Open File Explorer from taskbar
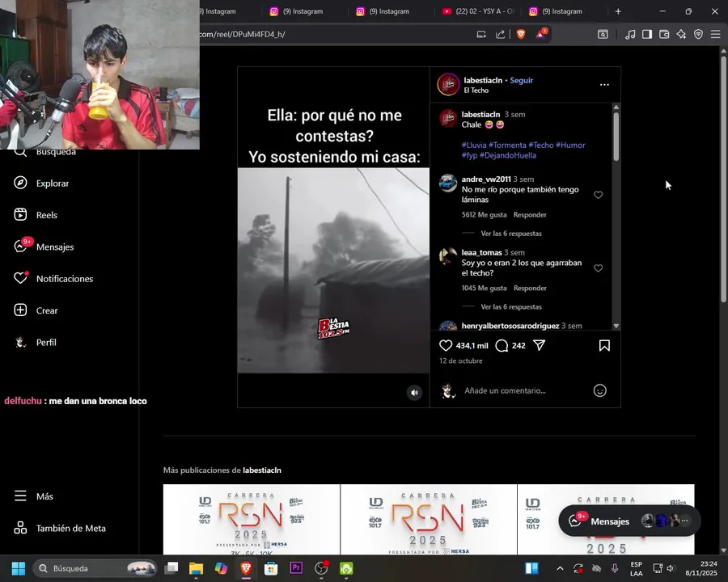The width and height of the screenshot is (728, 582). coord(196,568)
